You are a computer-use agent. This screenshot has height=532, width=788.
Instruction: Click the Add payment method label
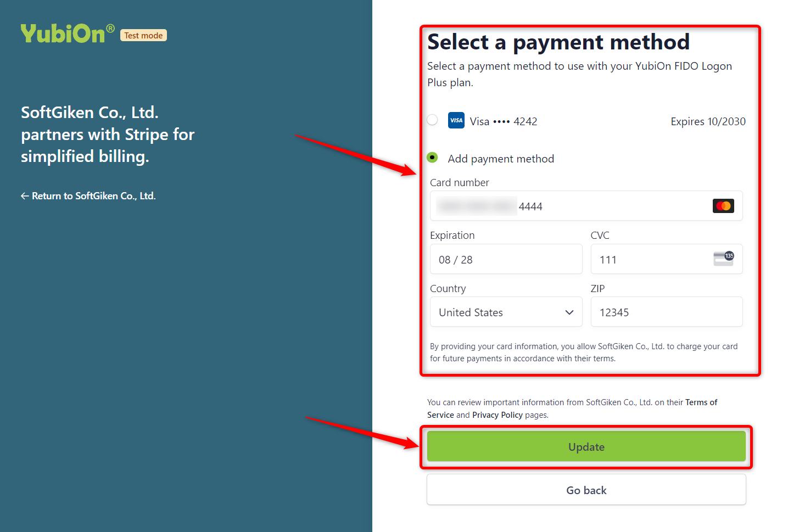pyautogui.click(x=501, y=159)
